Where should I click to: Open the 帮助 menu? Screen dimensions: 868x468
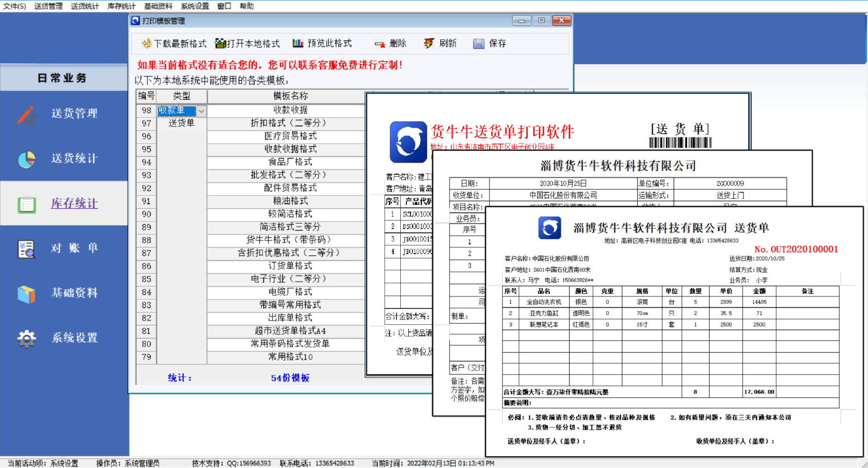point(246,6)
